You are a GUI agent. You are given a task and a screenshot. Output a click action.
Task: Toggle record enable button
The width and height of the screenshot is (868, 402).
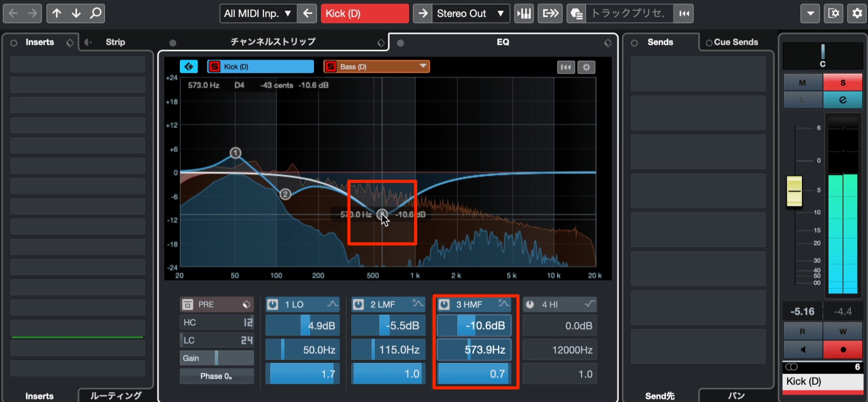[x=843, y=350]
